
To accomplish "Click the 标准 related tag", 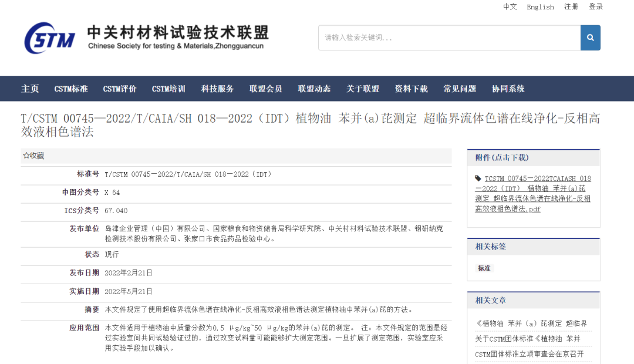I will 484,268.
